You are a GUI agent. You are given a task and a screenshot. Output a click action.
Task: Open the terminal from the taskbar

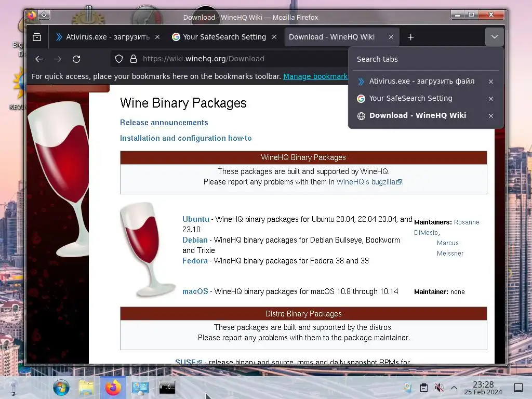pyautogui.click(x=167, y=387)
